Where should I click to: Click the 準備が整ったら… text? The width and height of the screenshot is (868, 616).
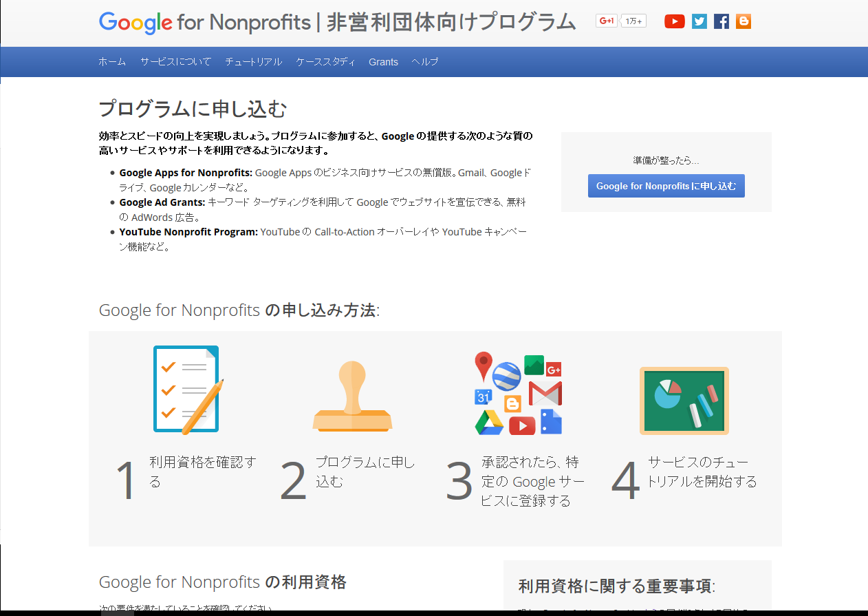(x=666, y=160)
